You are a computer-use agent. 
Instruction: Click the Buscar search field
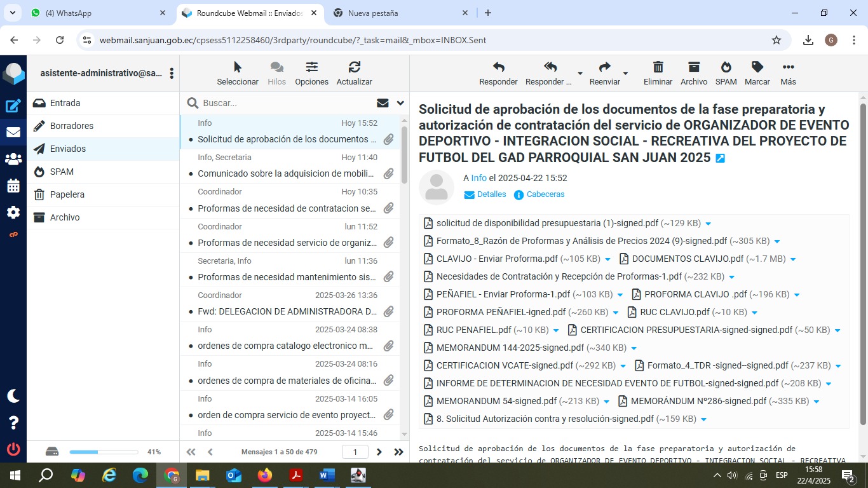[x=286, y=103]
